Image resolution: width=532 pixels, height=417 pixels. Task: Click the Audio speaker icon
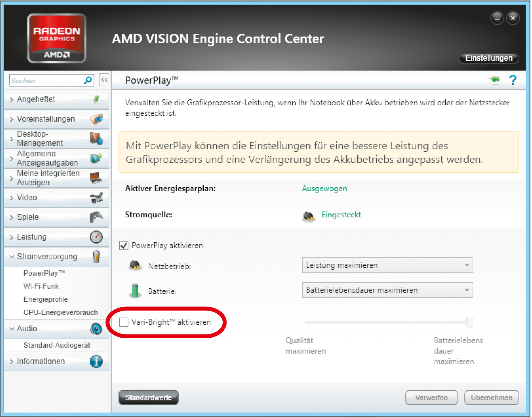(96, 329)
